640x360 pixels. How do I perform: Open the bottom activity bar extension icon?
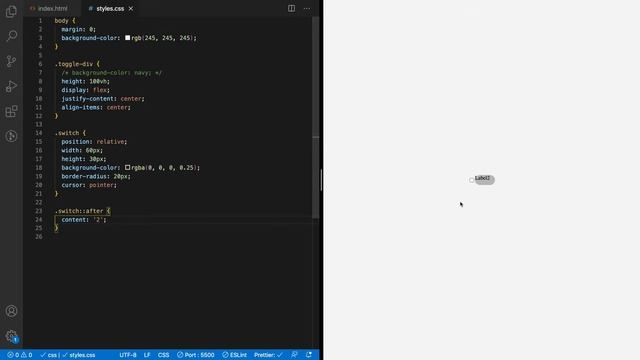tap(11, 136)
